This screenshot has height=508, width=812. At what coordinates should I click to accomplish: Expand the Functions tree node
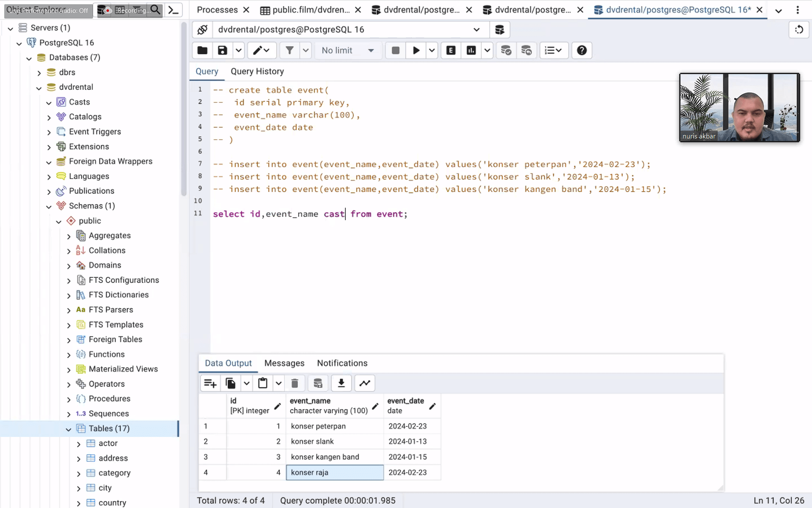pos(69,355)
